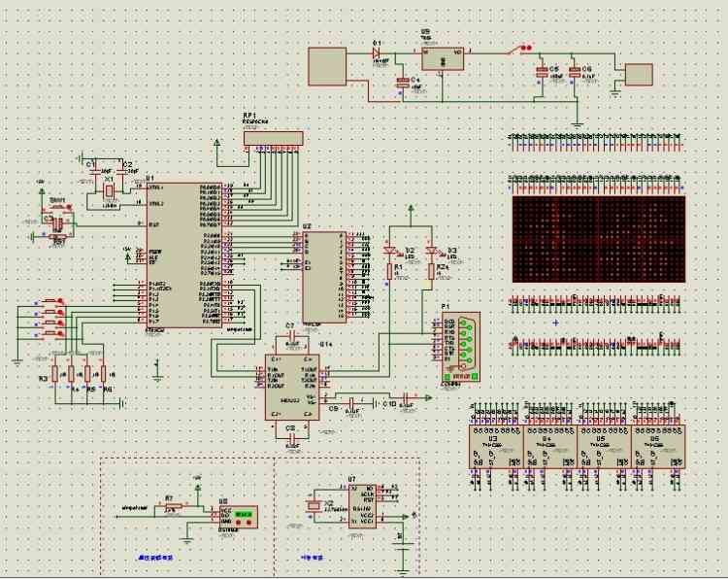Viewport: 728px width, 579px height.
Task: Select the RP1 resistor pack component
Action: pos(274,138)
